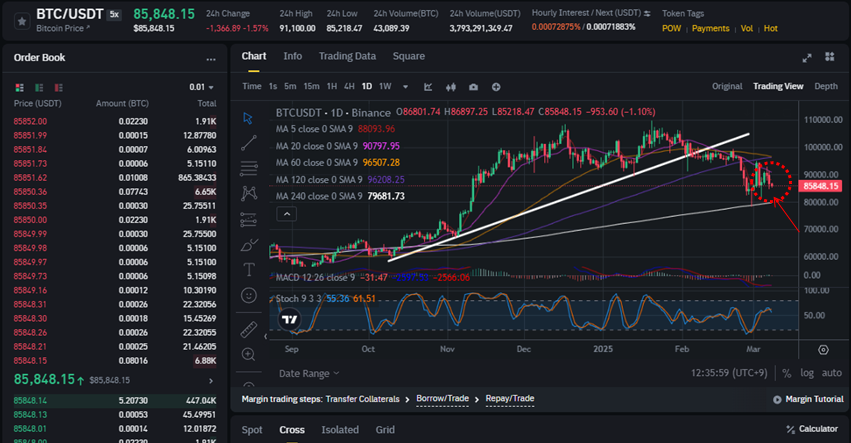This screenshot has width=851, height=443.
Task: Collapse the indicator legend arrow
Action: 287,214
